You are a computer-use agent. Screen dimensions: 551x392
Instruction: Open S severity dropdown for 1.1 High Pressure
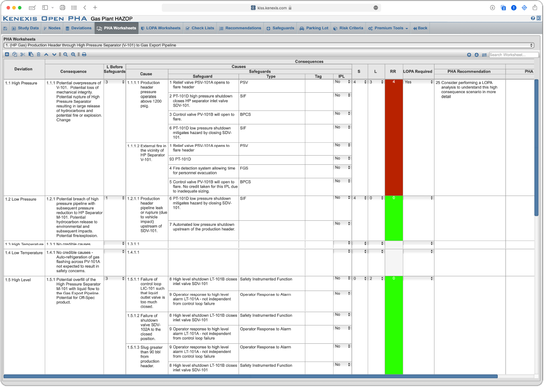(360, 82)
